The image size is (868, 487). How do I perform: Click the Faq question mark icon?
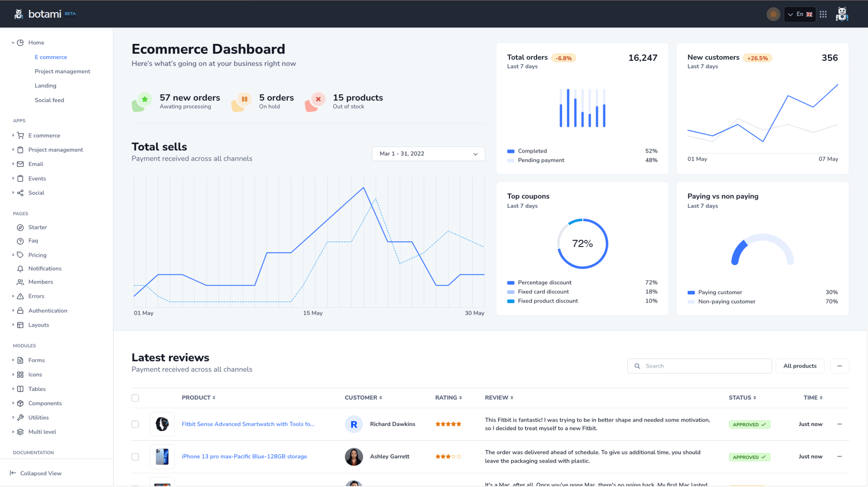[x=20, y=241]
